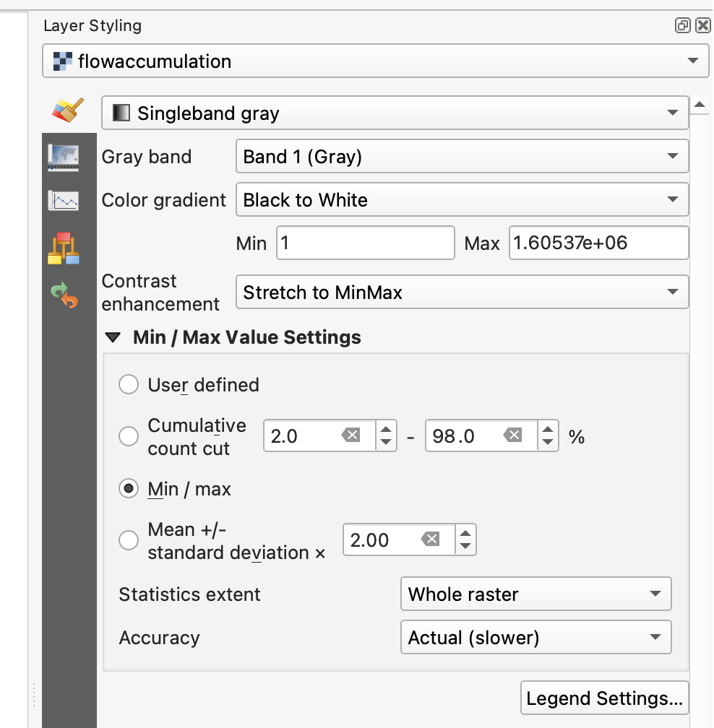Open the Rendering pyramids tab icon

(x=64, y=248)
